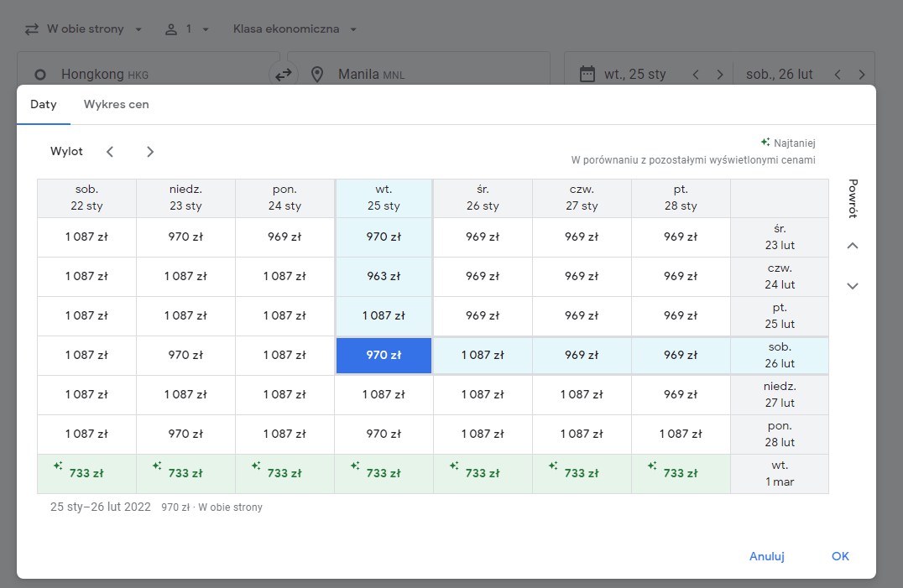
Task: Click Anuluj to cancel date selection
Action: pyautogui.click(x=766, y=556)
